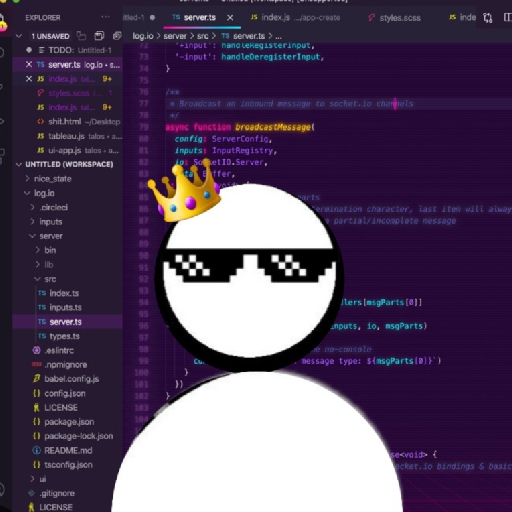Click the breadcrumb ellipsis symbol segment

click(278, 36)
